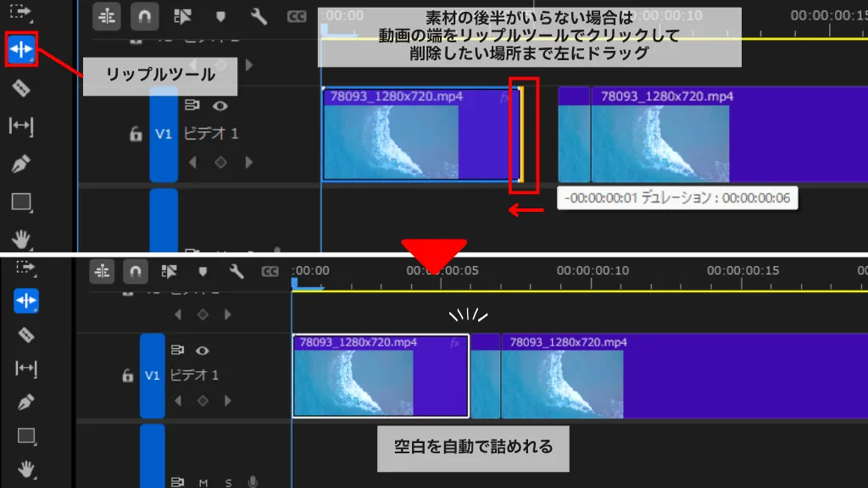Viewport: 868px width, 488px height.
Task: Hide ビデオ 1 track with the eye in the lower screenshot
Action: tap(203, 350)
